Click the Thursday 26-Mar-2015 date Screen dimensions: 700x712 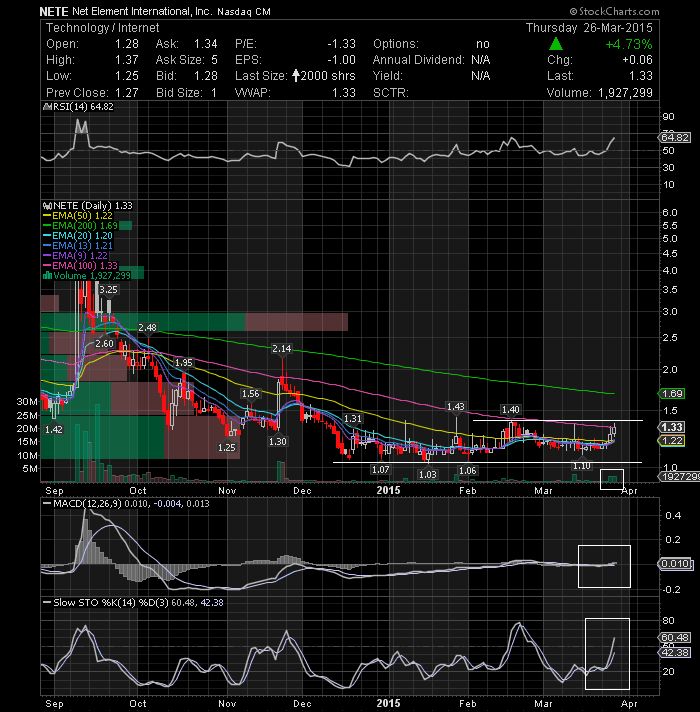(589, 28)
